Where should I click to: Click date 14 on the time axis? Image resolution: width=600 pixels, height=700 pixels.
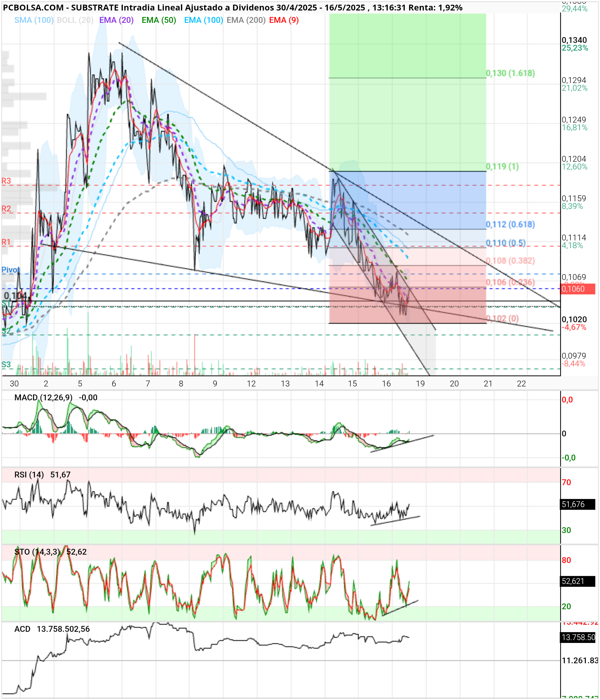[x=319, y=383]
